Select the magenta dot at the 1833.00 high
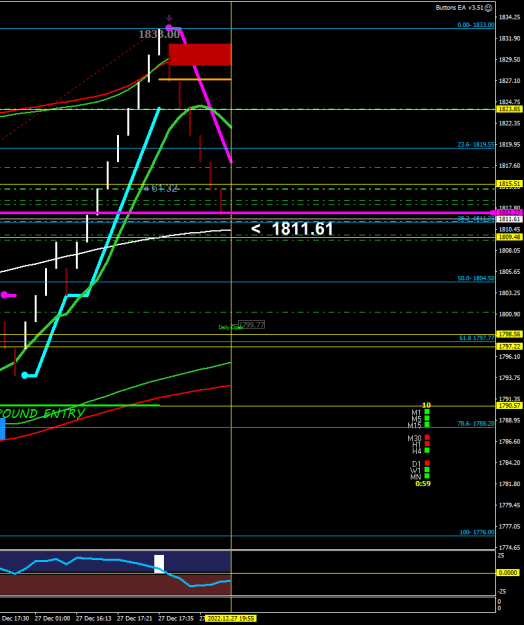 [x=169, y=28]
